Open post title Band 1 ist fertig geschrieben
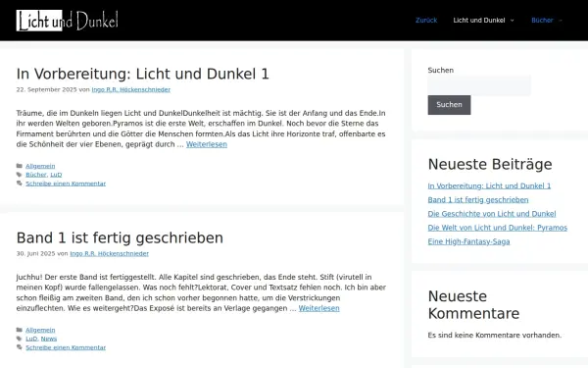Screen dimensions: 588x368 pyautogui.click(x=120, y=237)
